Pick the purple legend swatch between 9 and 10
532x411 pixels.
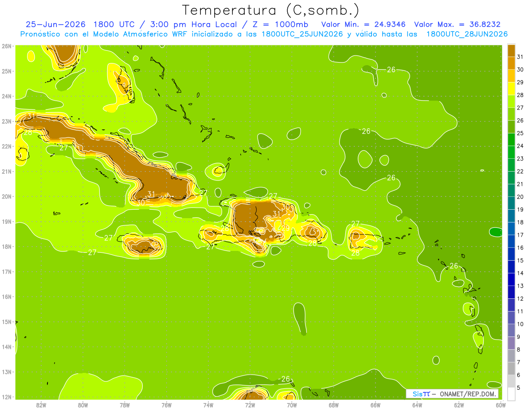512,330
